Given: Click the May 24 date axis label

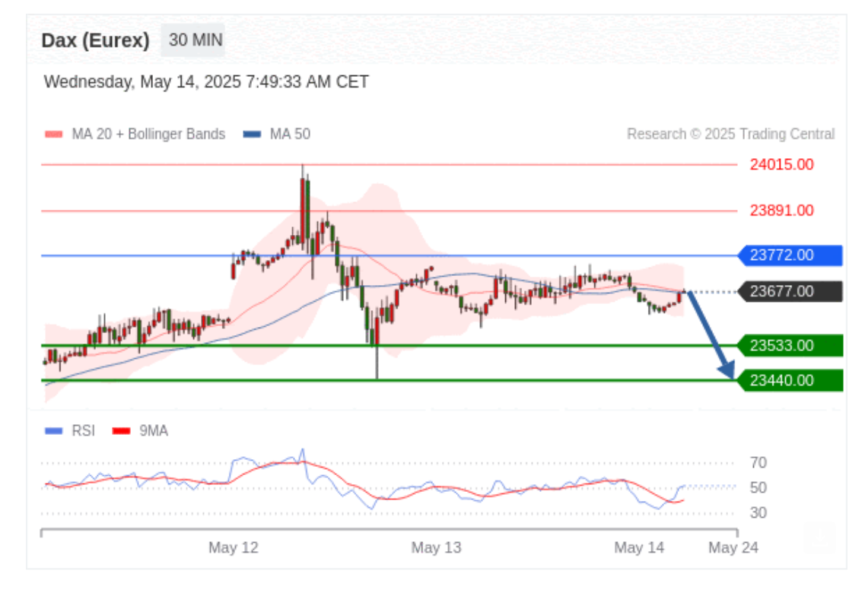Looking at the screenshot, I should (733, 547).
